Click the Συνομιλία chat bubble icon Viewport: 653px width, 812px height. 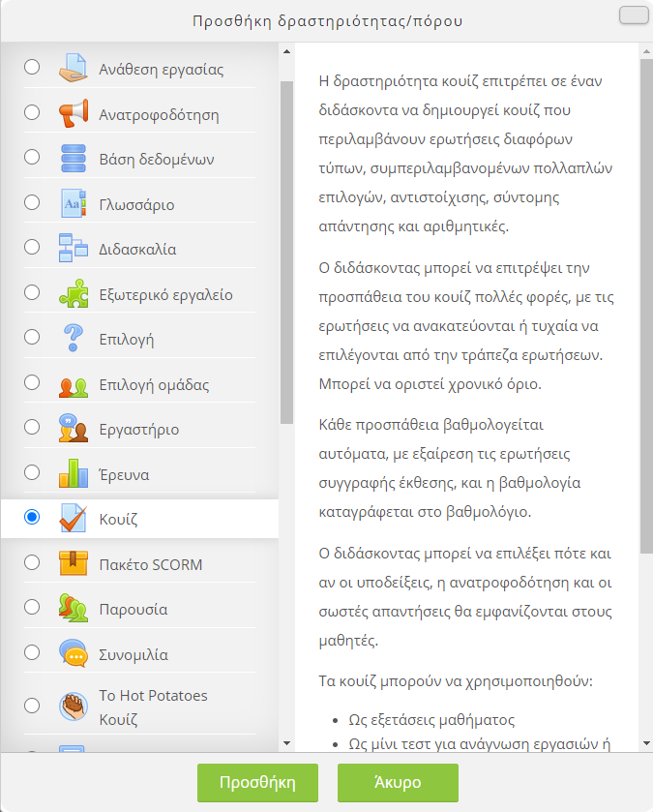[73, 653]
